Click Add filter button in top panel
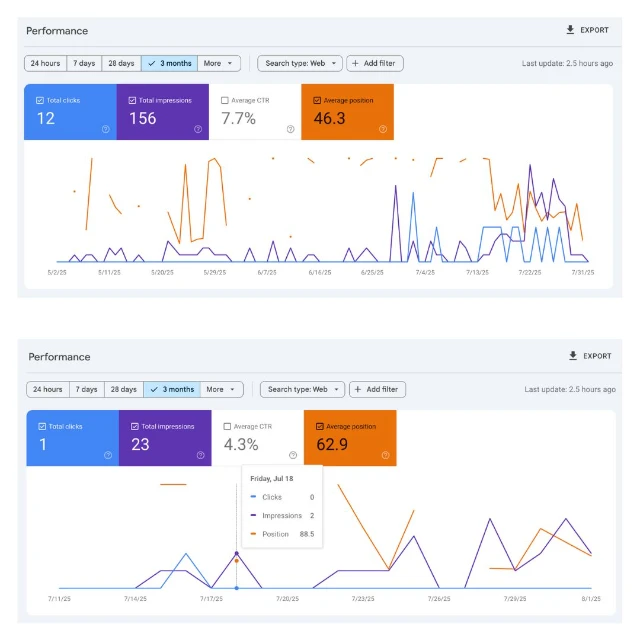 [x=374, y=63]
